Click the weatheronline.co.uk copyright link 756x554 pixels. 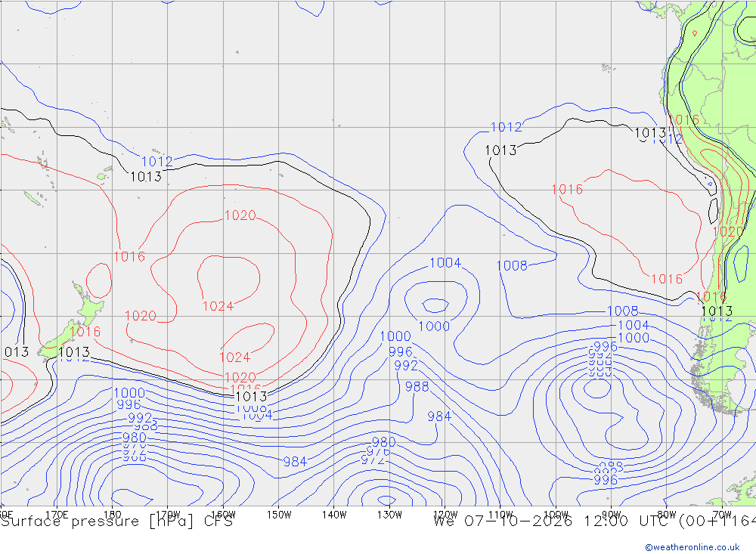(692, 546)
